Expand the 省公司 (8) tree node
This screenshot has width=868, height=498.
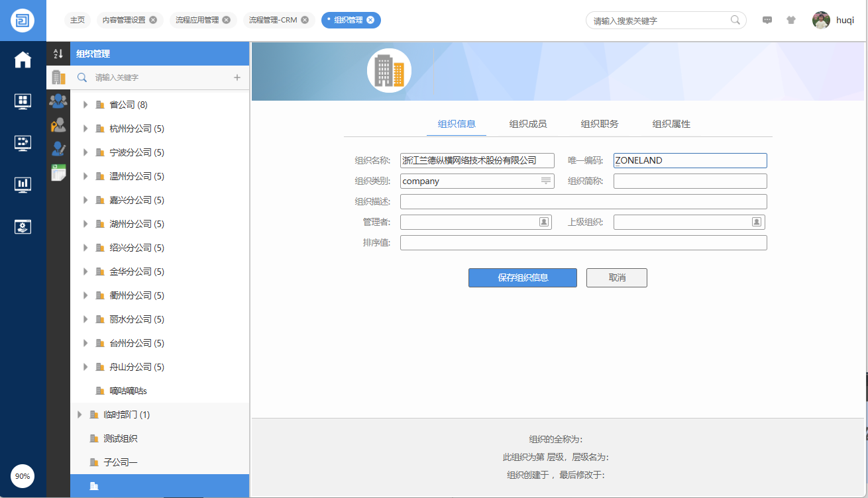[x=85, y=105]
